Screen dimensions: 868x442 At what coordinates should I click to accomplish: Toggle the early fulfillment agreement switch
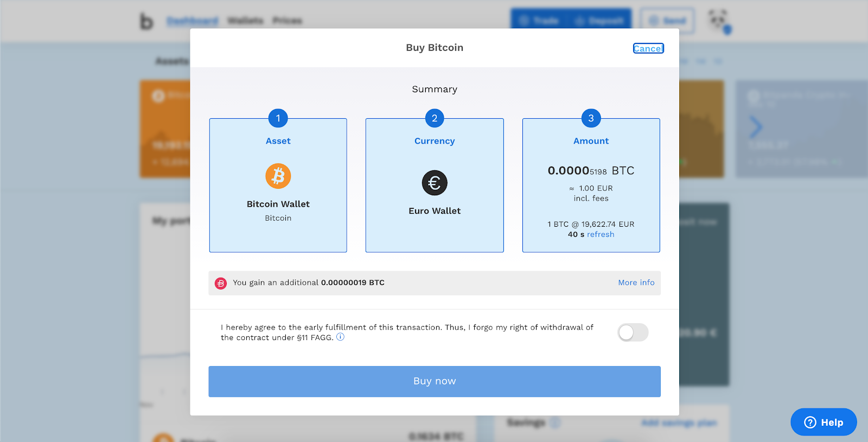tap(633, 332)
